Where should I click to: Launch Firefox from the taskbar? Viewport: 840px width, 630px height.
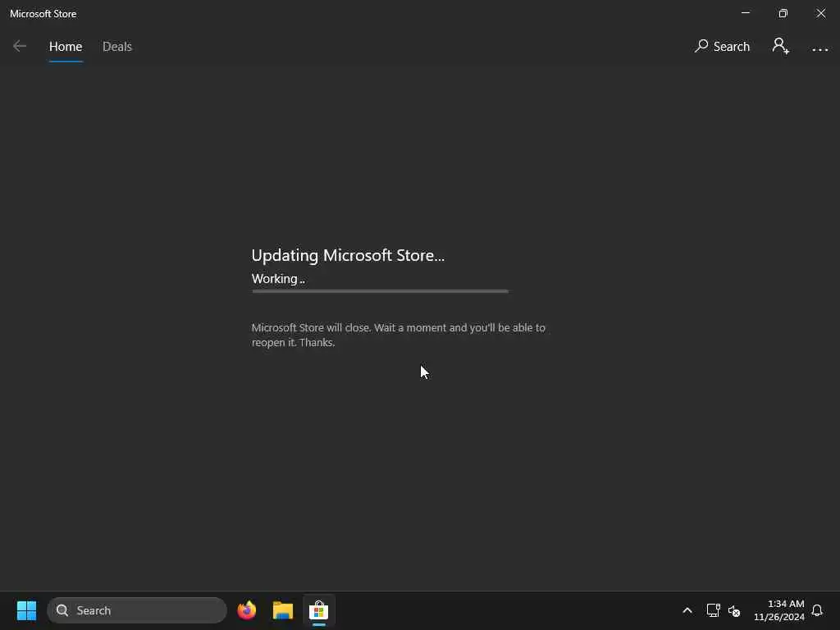tap(246, 610)
